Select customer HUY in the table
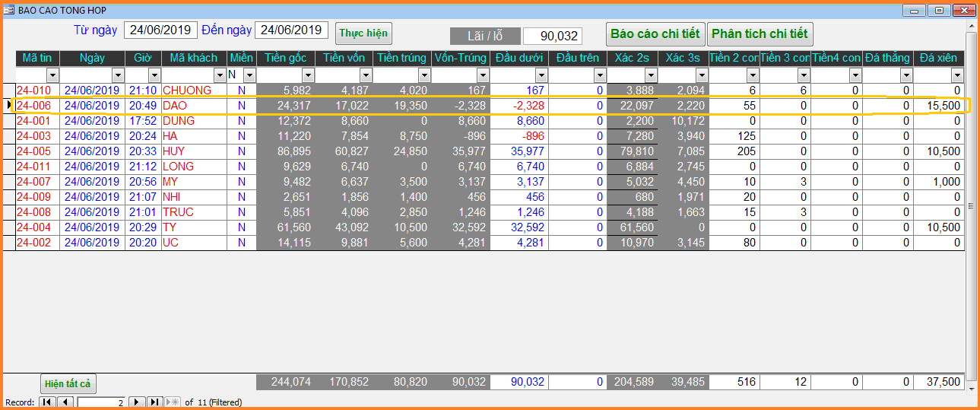Viewport: 980px width, 410px height. tap(174, 151)
